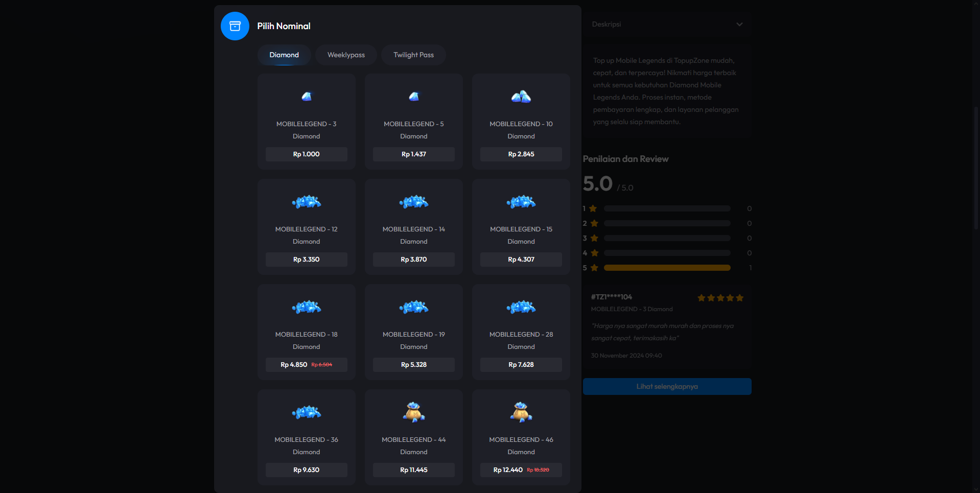Click the diamond pile icon of MOBILELEGEND - 36

click(307, 412)
